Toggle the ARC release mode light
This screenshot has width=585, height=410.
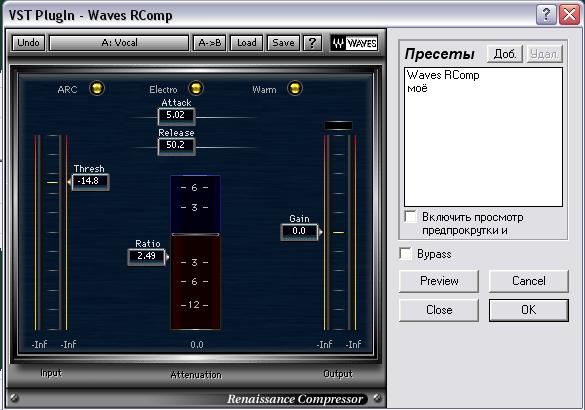[97, 88]
